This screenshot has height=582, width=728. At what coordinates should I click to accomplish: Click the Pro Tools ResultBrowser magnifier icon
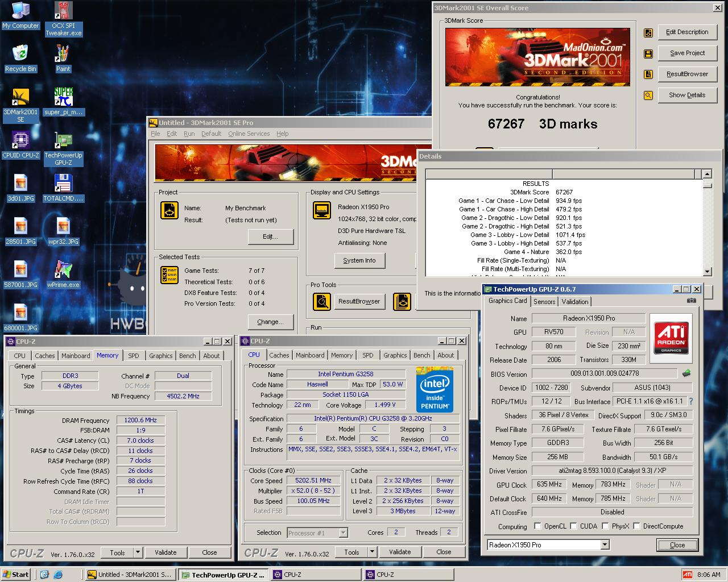pos(322,301)
